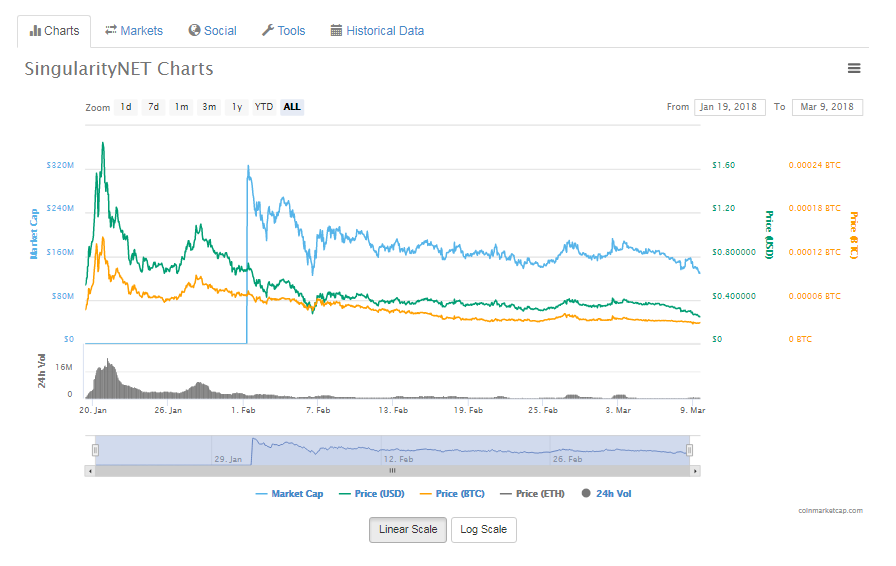Image resolution: width=896 pixels, height=566 pixels.
Task: Click the exchange arrows icon beside Markets
Action: click(111, 30)
